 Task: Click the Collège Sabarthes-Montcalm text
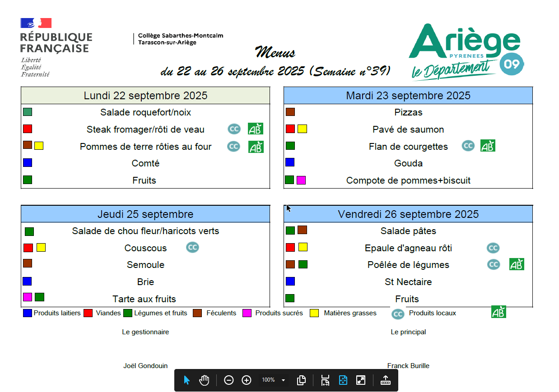click(x=181, y=36)
